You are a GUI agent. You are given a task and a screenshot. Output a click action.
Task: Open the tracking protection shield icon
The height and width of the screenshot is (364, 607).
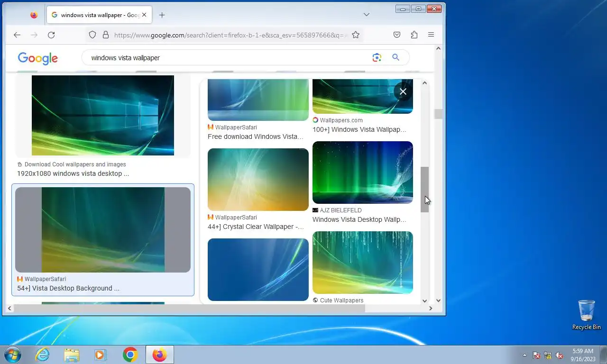92,35
